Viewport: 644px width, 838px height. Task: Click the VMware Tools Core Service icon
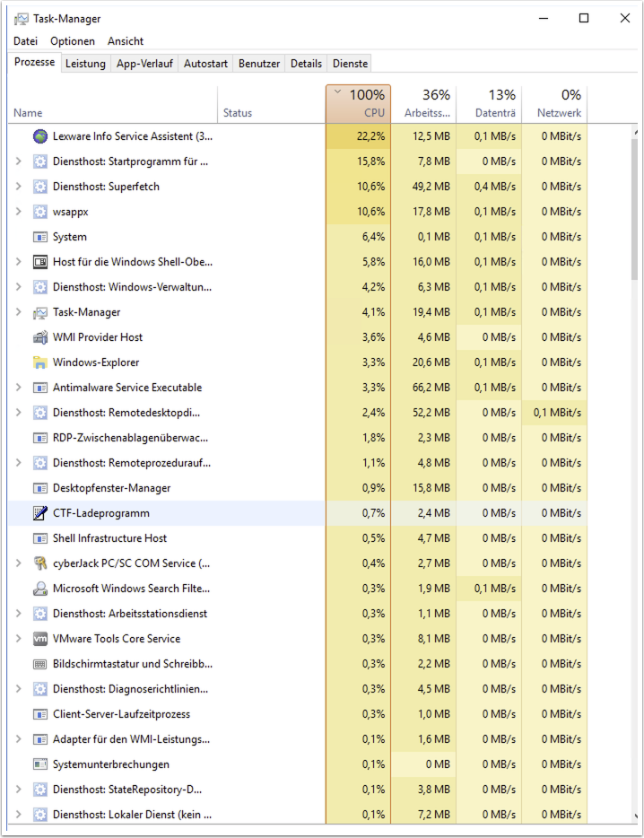point(39,639)
